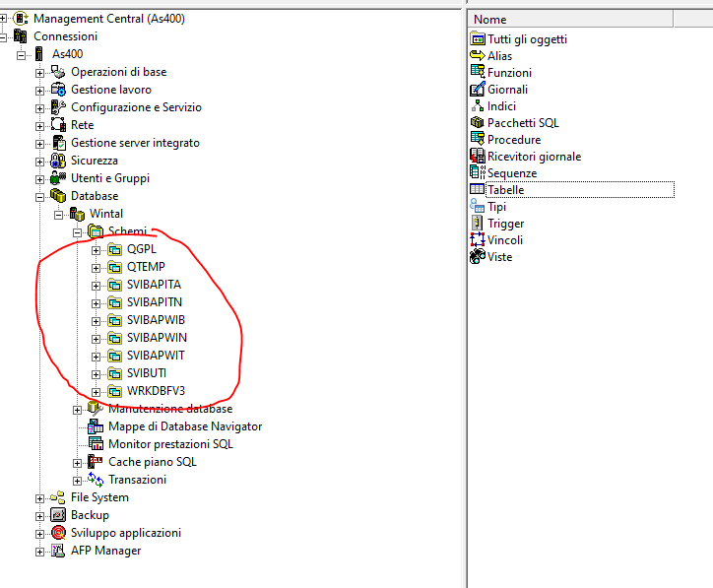Expand the Sicurezza node
This screenshot has width=713, height=588.
tap(39, 162)
